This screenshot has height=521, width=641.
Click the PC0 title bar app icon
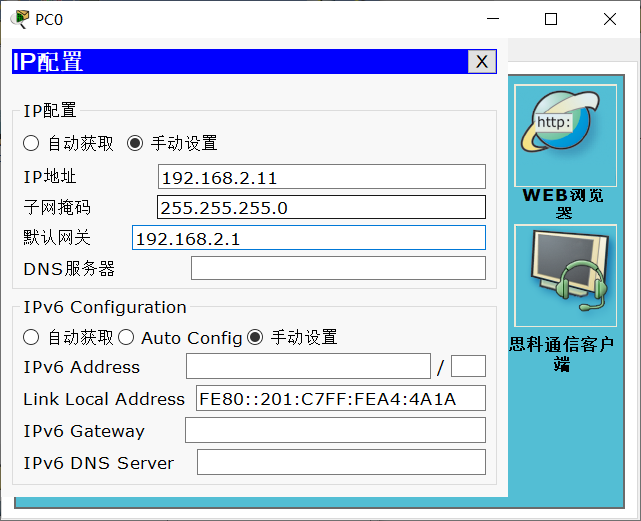tap(20, 19)
